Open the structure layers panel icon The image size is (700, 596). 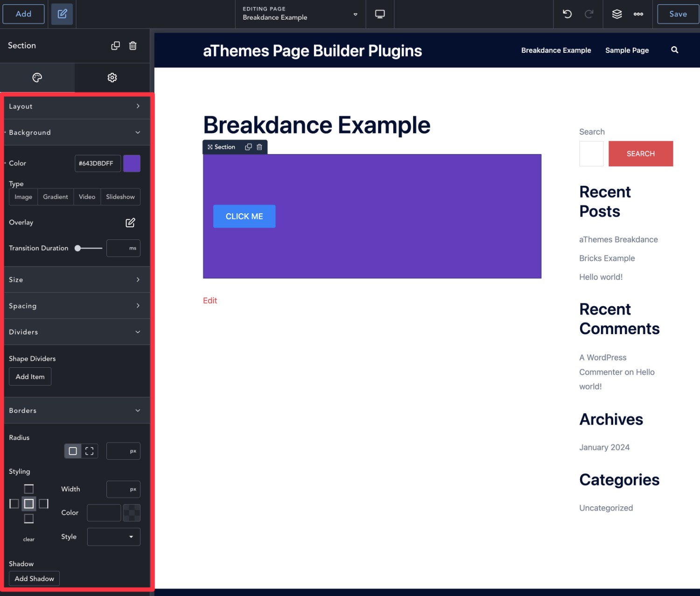[x=617, y=14]
